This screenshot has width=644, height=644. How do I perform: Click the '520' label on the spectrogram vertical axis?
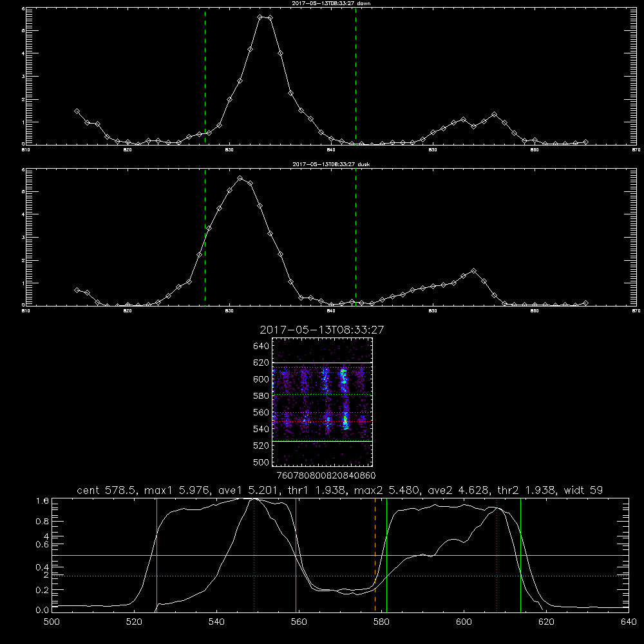(261, 446)
